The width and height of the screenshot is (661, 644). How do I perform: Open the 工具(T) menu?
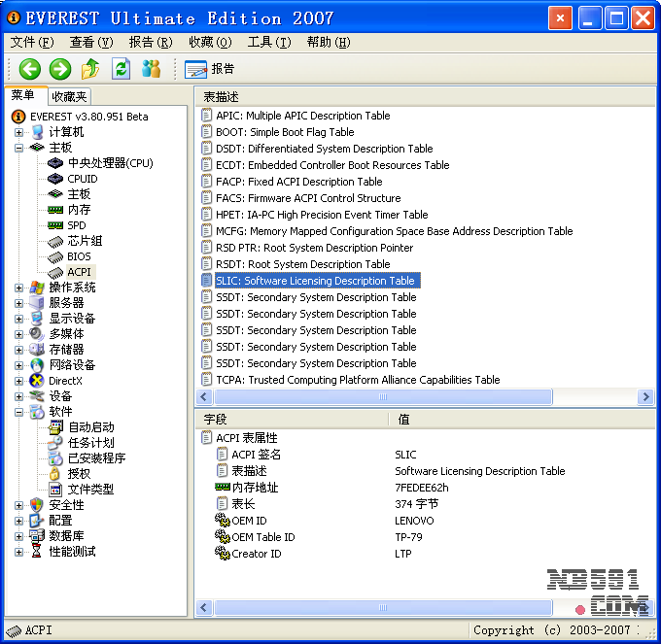268,43
